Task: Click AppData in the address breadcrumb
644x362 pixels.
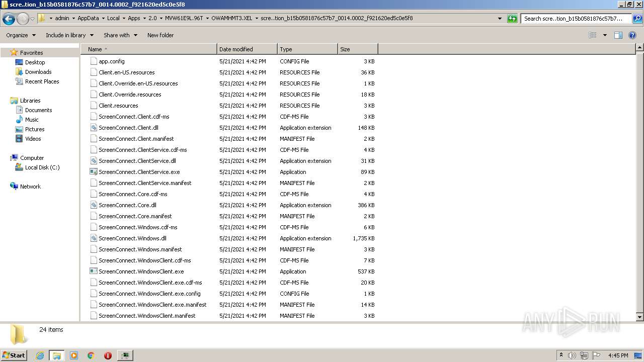Action: coord(88,18)
